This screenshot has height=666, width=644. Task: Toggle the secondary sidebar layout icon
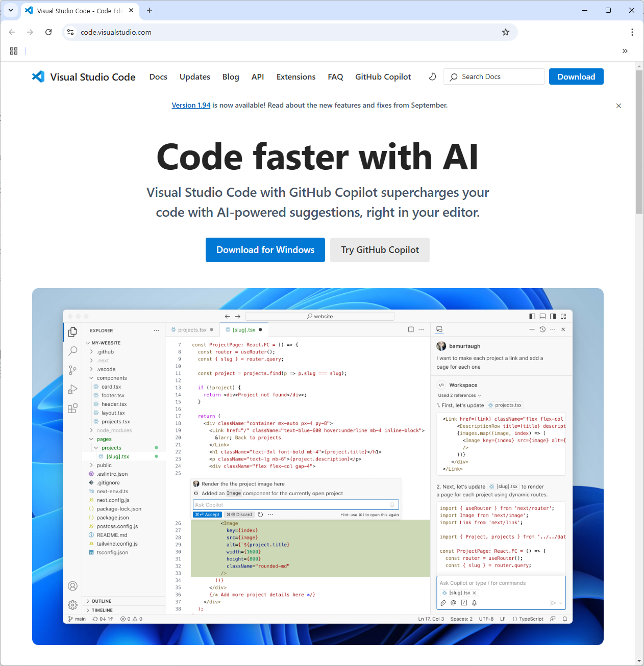pos(553,316)
